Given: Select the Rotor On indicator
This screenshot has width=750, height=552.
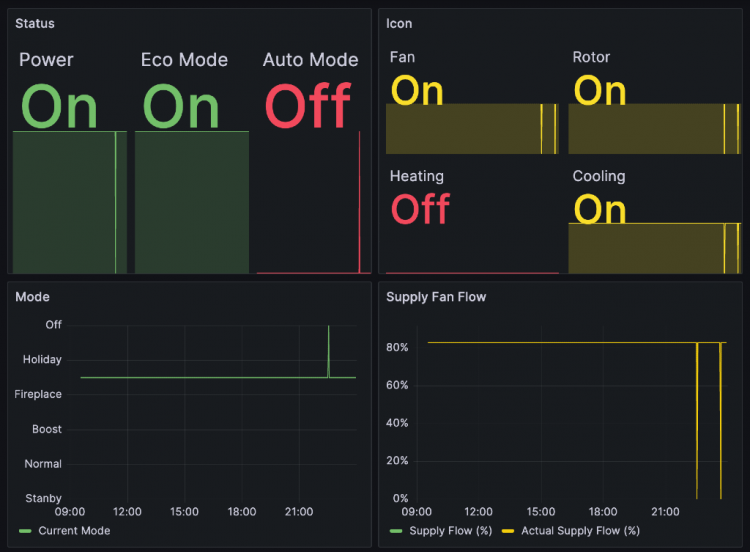Looking at the screenshot, I should click(x=600, y=91).
